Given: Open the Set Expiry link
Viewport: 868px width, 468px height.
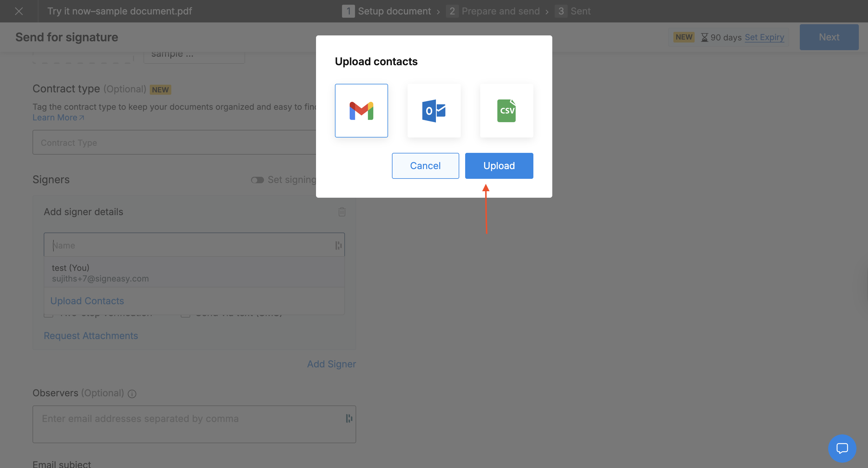Looking at the screenshot, I should pyautogui.click(x=764, y=37).
